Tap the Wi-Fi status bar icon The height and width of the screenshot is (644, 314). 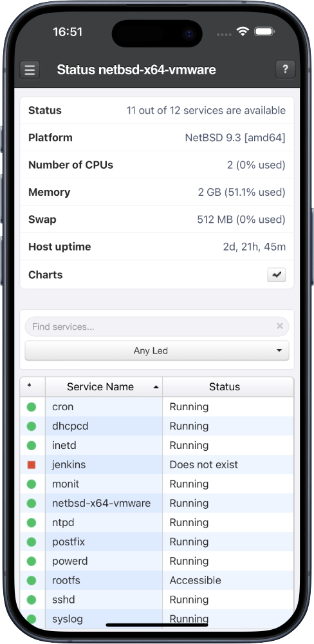pos(243,32)
